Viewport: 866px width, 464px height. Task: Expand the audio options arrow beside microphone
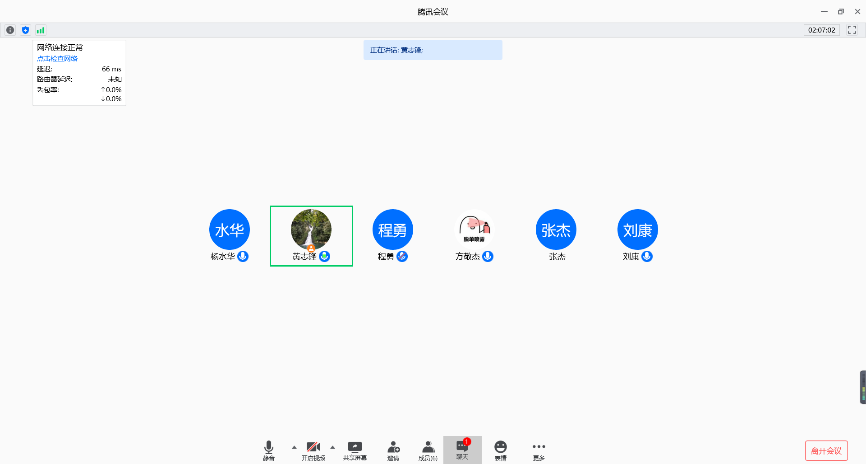[x=293, y=447]
